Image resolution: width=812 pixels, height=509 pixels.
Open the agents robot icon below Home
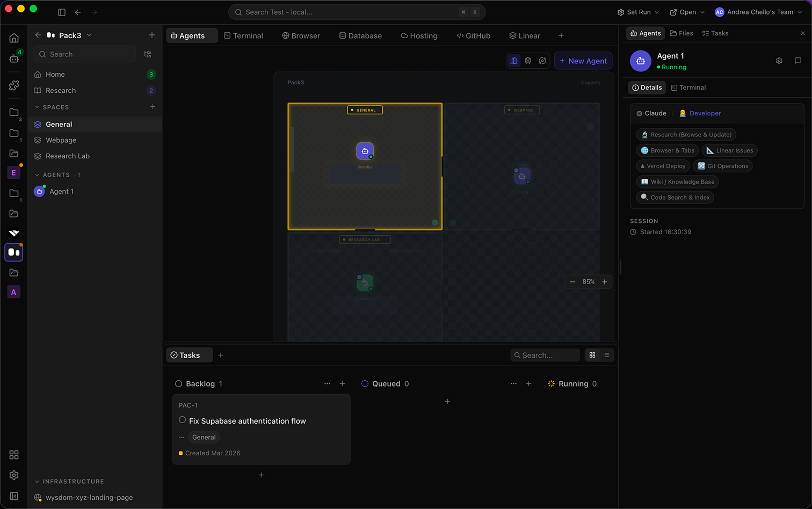click(13, 58)
